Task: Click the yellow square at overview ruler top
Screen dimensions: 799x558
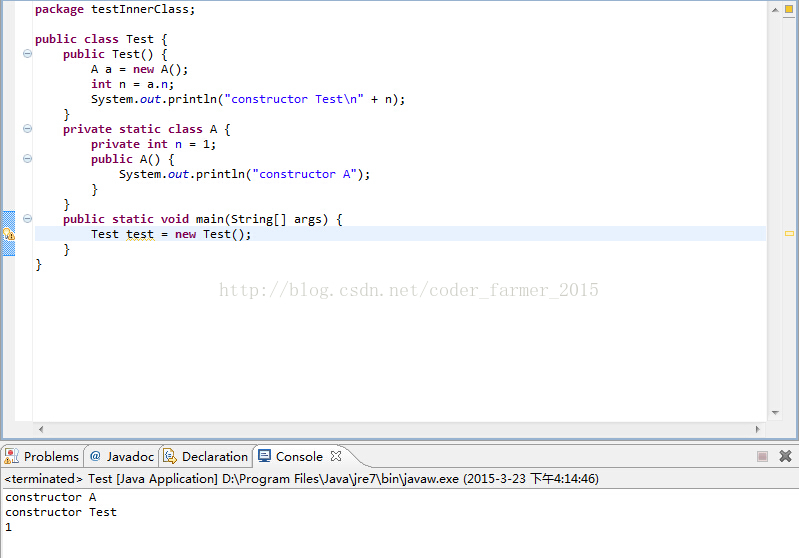Action: click(789, 9)
